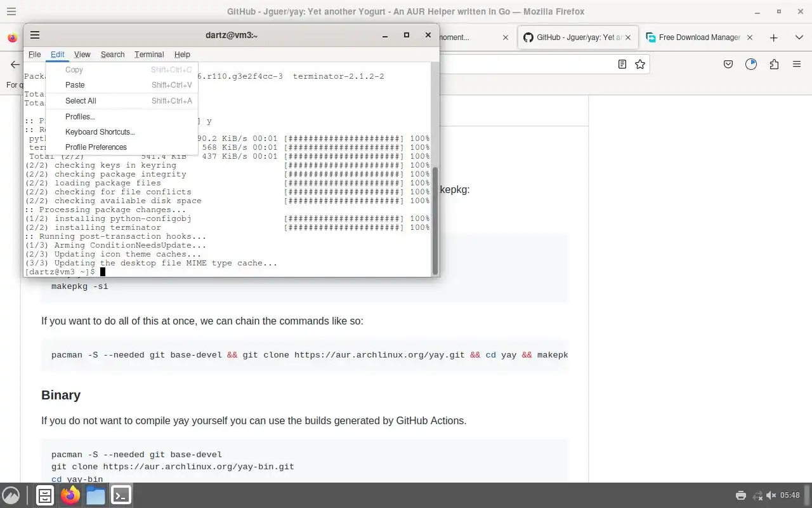Screen dimensions: 812x508
Task: Click the 'pacman -S --needed git base-devel' line under Binary
Action: coord(136,455)
